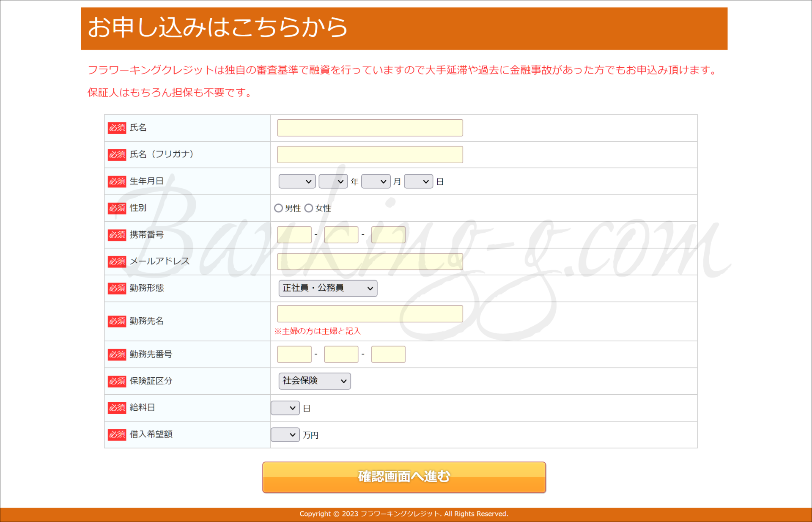
Task: Focus the 氏名 name input field
Action: pyautogui.click(x=370, y=128)
